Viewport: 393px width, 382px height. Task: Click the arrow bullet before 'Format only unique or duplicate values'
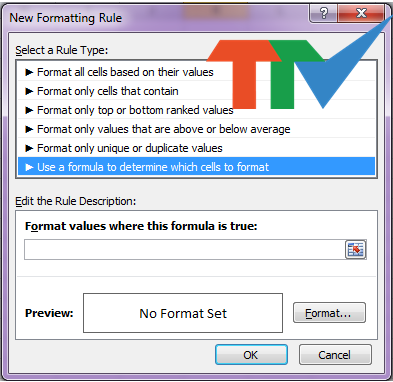coord(29,148)
